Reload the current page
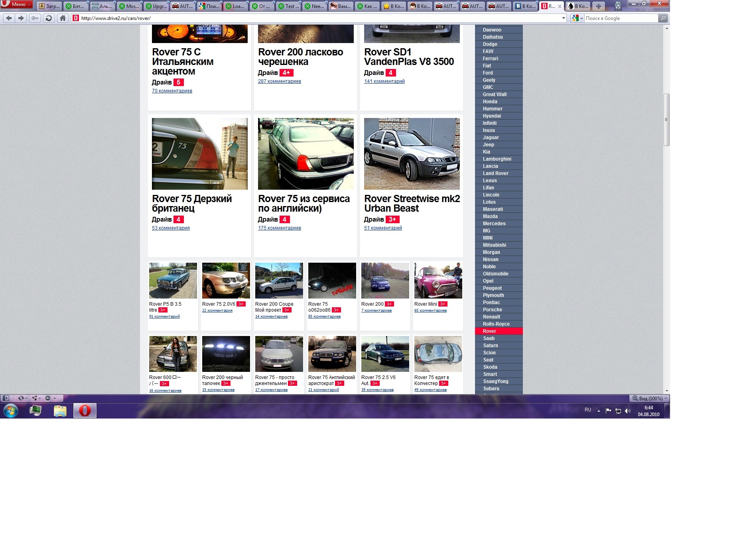This screenshot has width=747, height=560. (49, 18)
